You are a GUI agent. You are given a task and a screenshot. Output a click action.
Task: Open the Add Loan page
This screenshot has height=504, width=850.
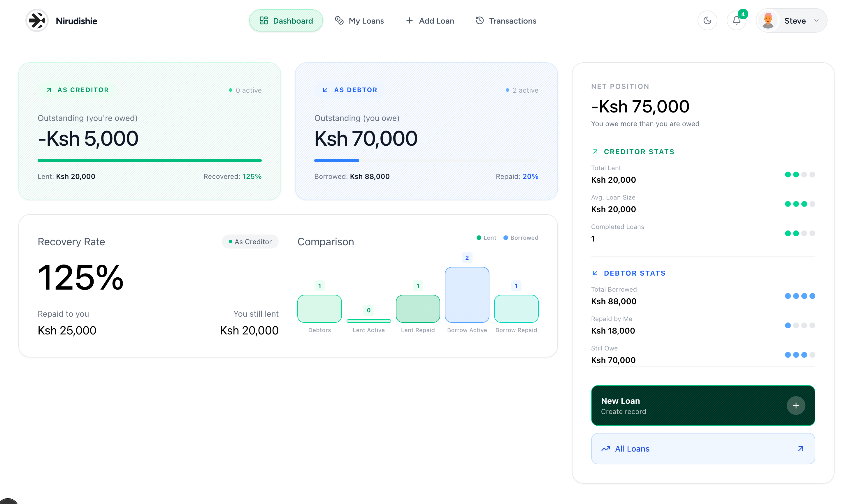coord(430,21)
